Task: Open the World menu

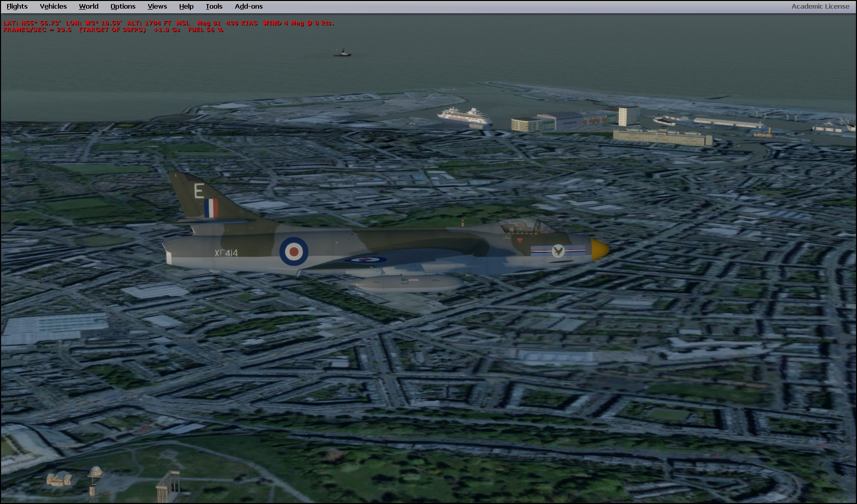Action: 89,7
